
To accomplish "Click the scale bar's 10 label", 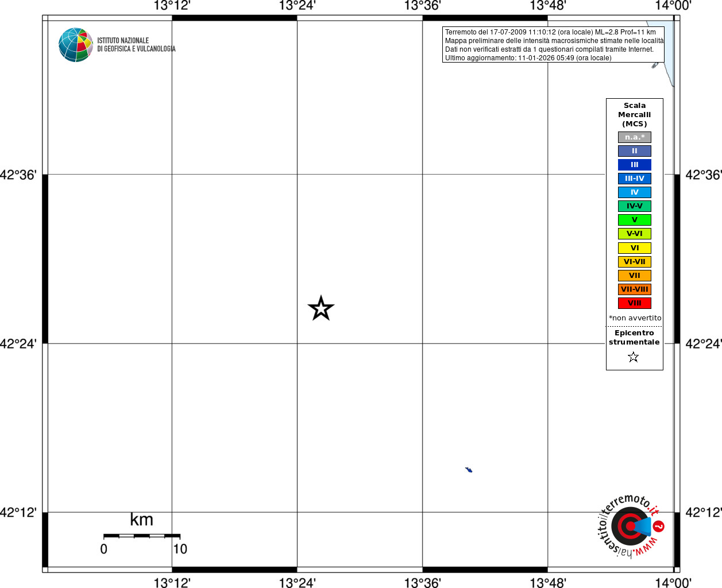I will click(x=180, y=549).
